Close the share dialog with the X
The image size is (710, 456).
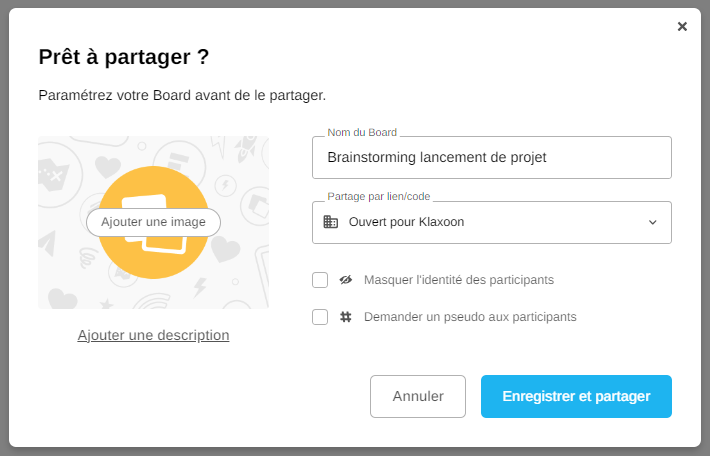[682, 27]
